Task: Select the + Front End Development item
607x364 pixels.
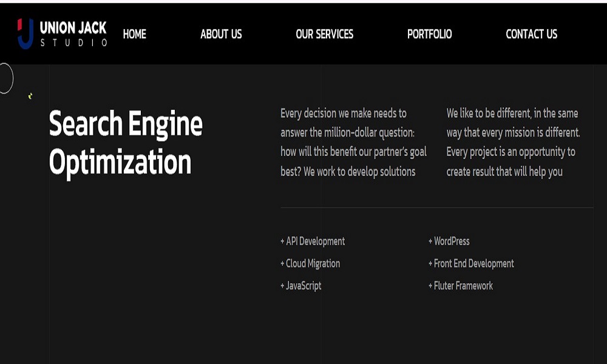Action: pos(471,264)
